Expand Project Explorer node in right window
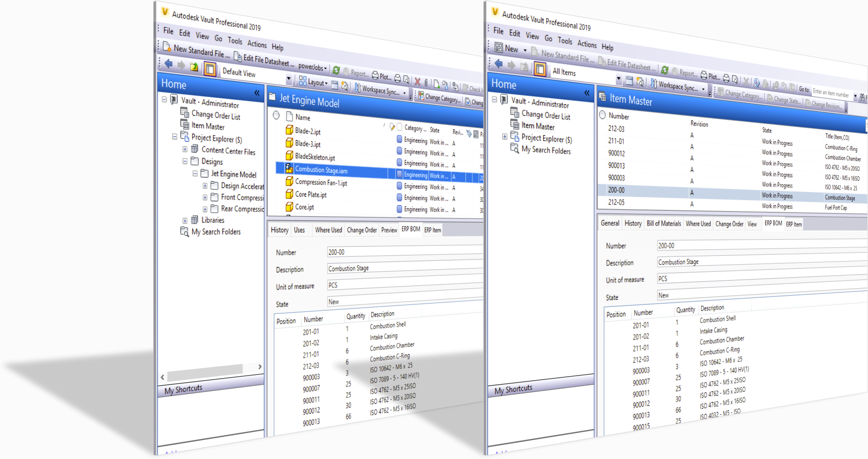The height and width of the screenshot is (459, 868). 504,136
